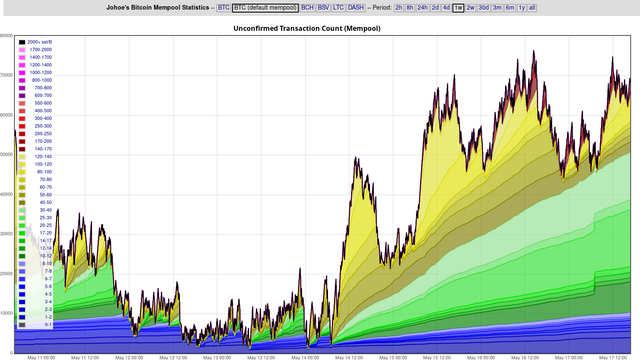Click the chart peak near May 16 12:00
The image size is (640, 360).
[x=534, y=51]
